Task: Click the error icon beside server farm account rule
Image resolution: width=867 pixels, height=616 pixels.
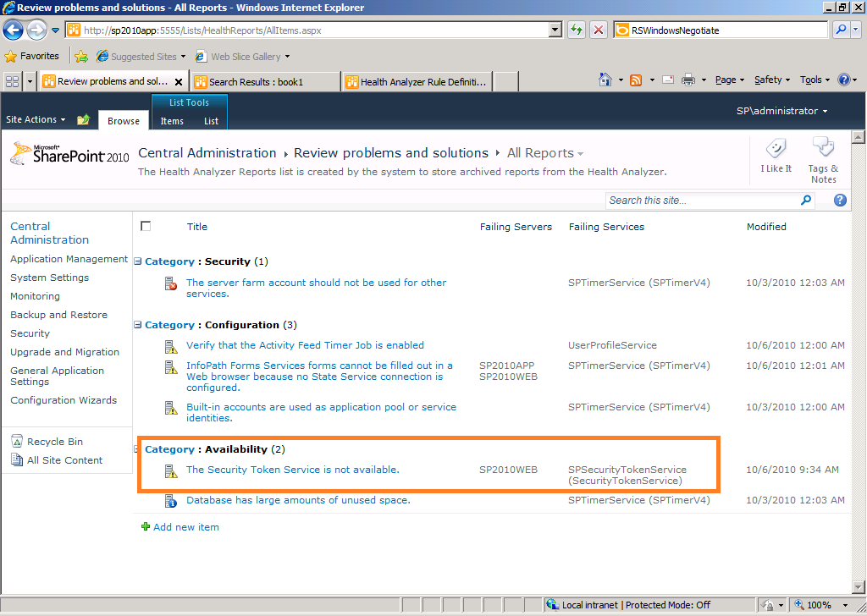Action: (171, 284)
